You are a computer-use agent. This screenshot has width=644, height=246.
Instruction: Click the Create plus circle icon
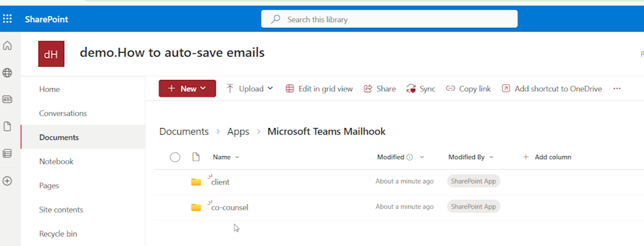coord(7,181)
